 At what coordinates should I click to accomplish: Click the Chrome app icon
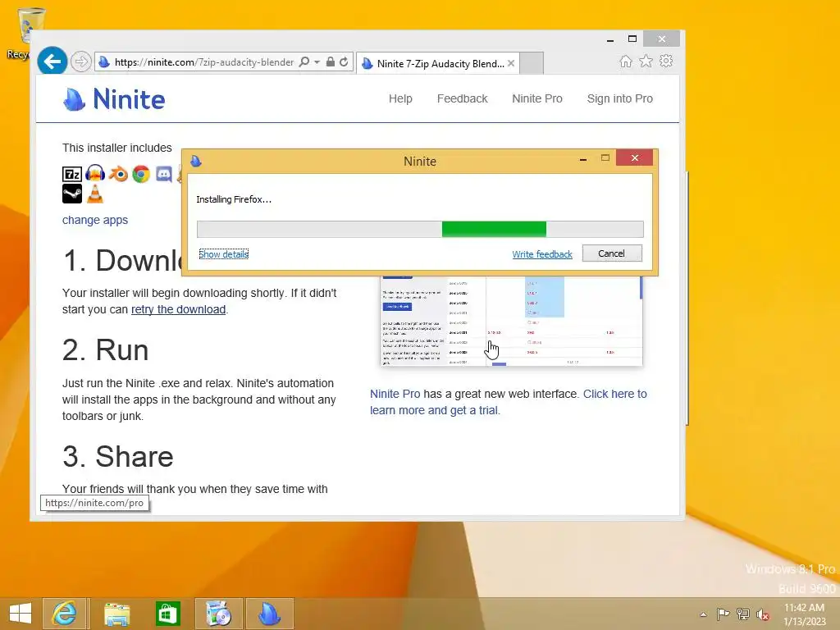[141, 174]
